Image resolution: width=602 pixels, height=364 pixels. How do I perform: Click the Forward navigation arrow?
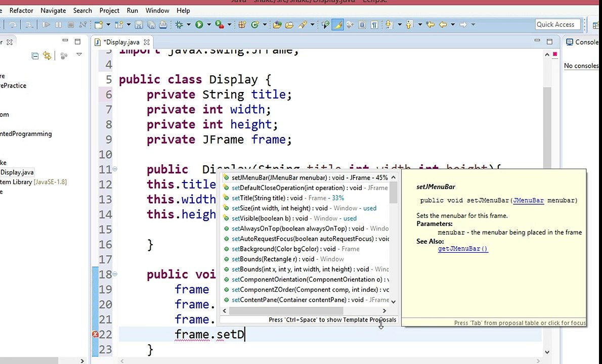[463, 25]
